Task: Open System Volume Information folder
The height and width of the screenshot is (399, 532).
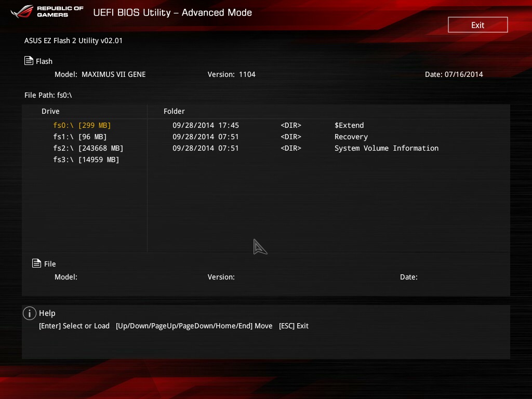Action: pos(386,148)
